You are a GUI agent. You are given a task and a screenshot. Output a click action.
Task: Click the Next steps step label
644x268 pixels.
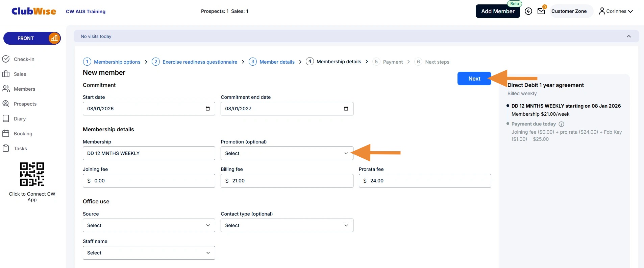coord(437,62)
